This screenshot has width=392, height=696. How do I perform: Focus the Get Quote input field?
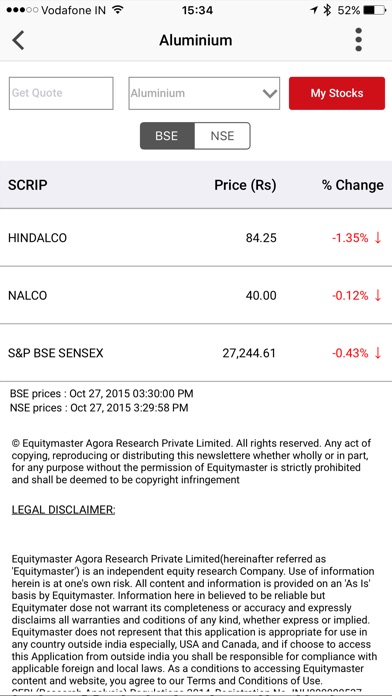pos(61,93)
